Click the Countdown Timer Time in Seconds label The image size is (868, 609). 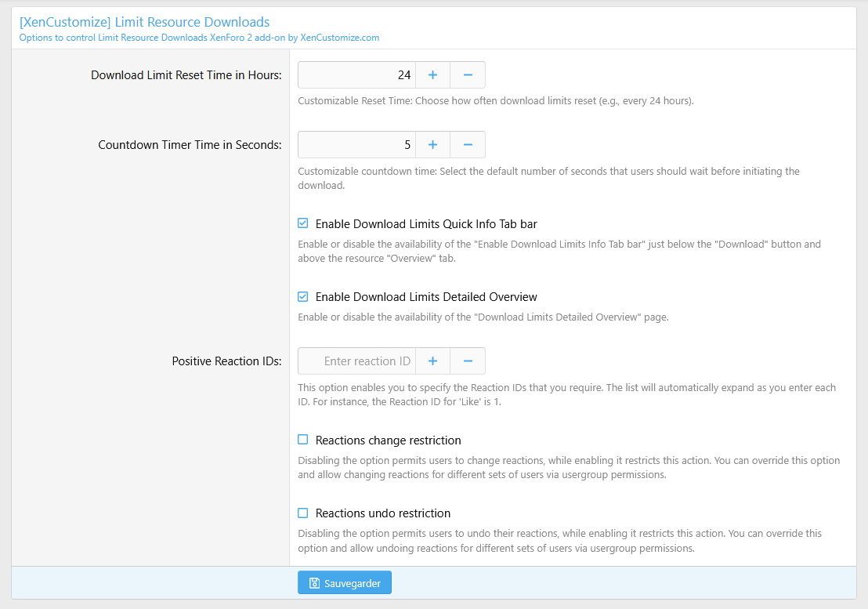[x=190, y=145]
